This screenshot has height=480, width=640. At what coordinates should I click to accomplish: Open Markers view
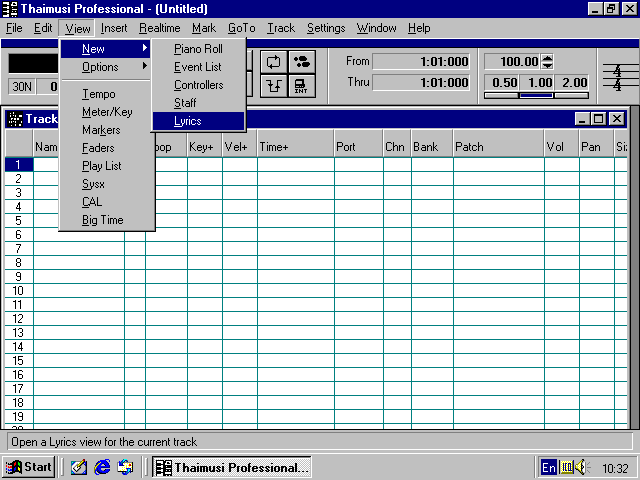tap(106, 130)
